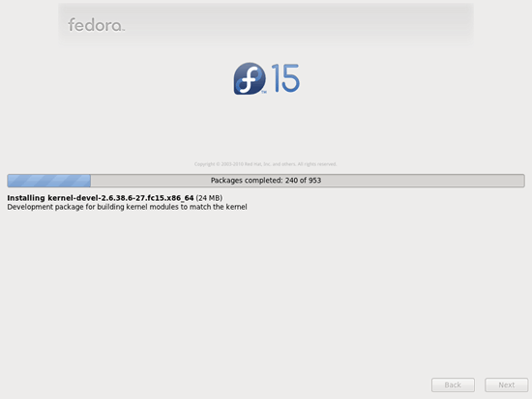Click the 'Packages completed: 240 of 953' label
Image resolution: width=532 pixels, height=399 pixels.
pyautogui.click(x=266, y=181)
